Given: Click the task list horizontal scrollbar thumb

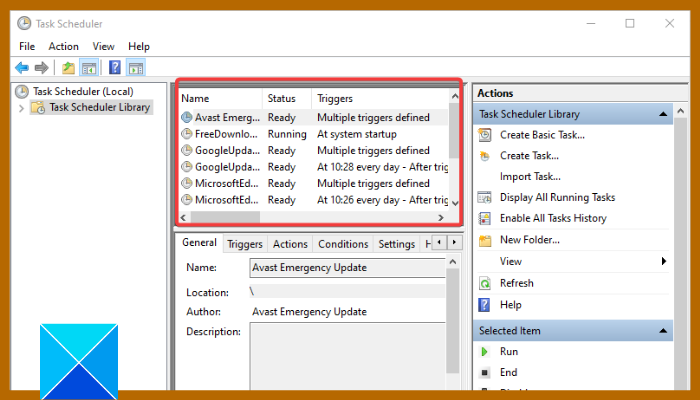Looking at the screenshot, I should 225,217.
